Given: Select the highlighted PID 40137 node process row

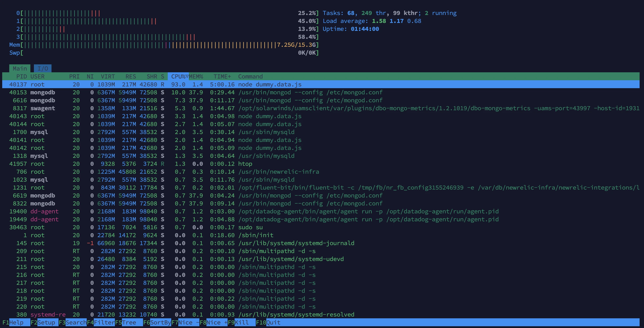Looking at the screenshot, I should (321, 84).
